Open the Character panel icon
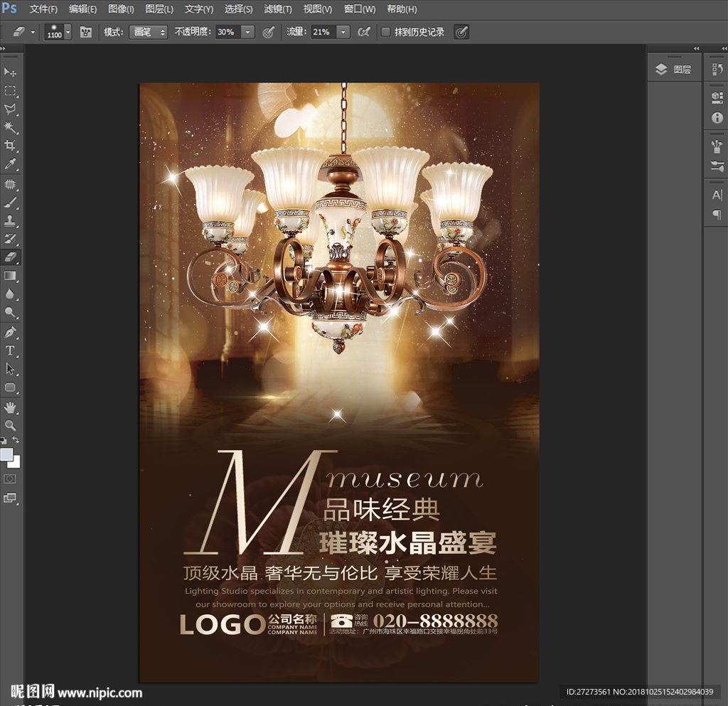 click(x=717, y=195)
